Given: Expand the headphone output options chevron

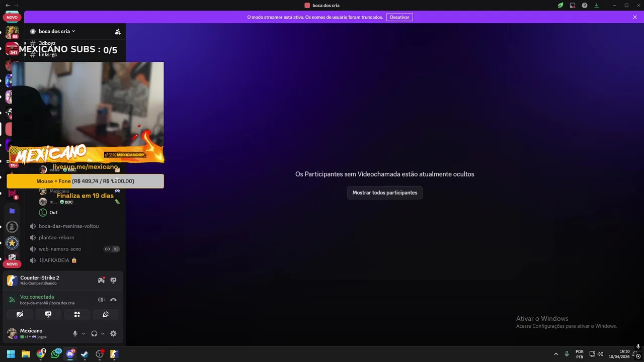Looking at the screenshot, I should tap(103, 333).
